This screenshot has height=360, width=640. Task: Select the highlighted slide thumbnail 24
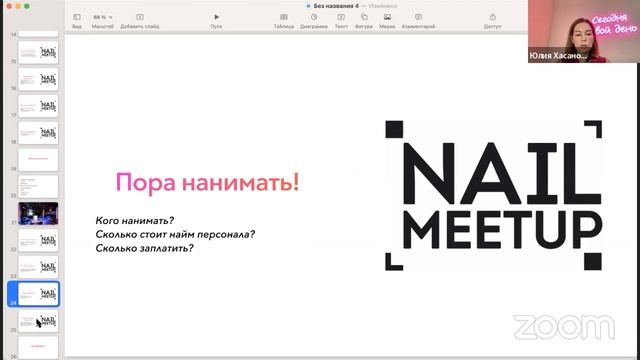(x=38, y=294)
